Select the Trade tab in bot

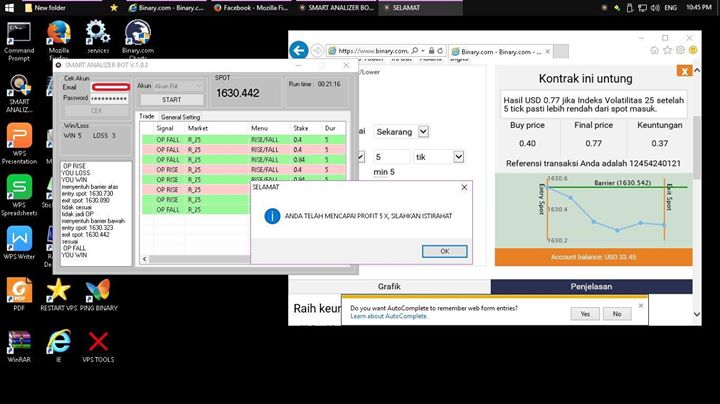(x=146, y=117)
